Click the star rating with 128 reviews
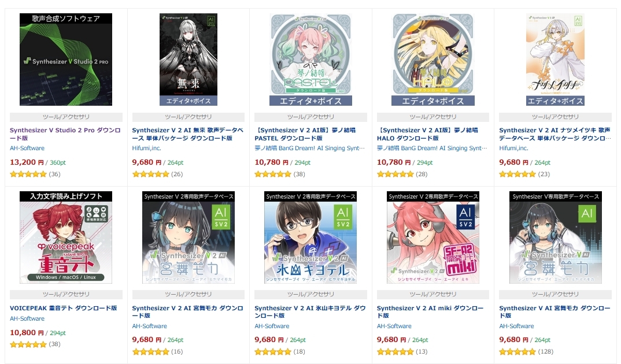 [x=526, y=351]
